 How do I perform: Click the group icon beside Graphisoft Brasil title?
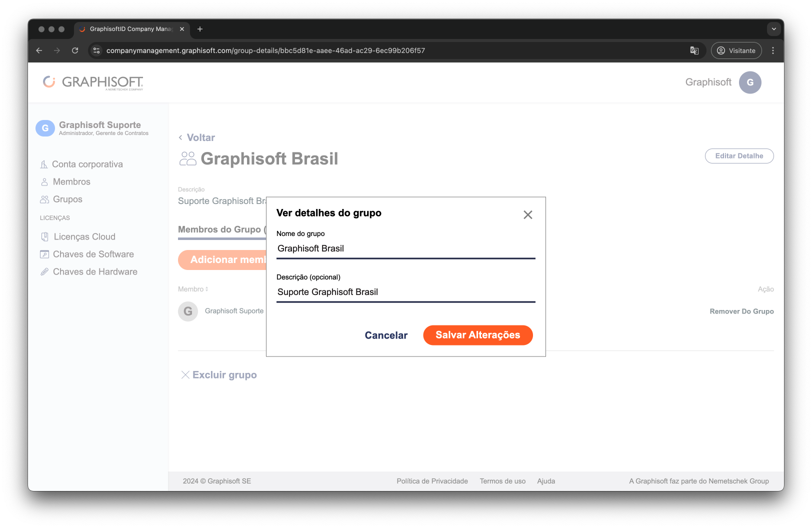pos(188,159)
